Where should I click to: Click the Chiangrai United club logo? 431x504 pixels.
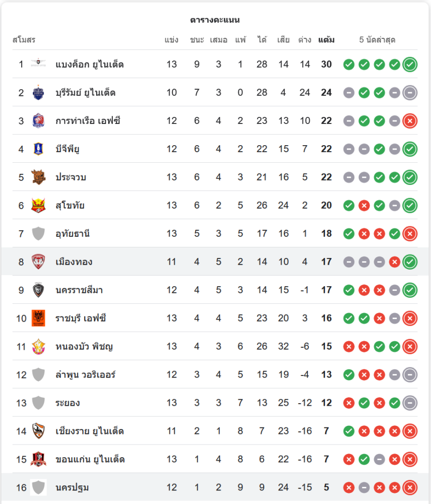[x=38, y=431]
